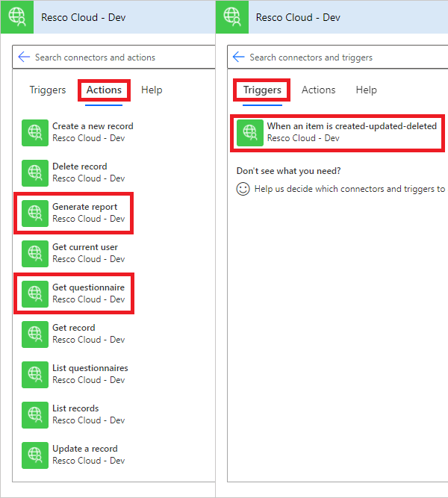Image resolution: width=448 pixels, height=498 pixels.
Task: Select Actions tab in right panel
Action: pos(318,90)
